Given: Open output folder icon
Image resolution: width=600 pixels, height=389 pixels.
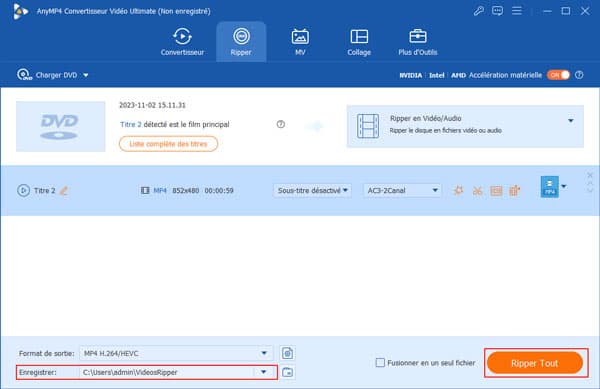Looking at the screenshot, I should [x=287, y=372].
